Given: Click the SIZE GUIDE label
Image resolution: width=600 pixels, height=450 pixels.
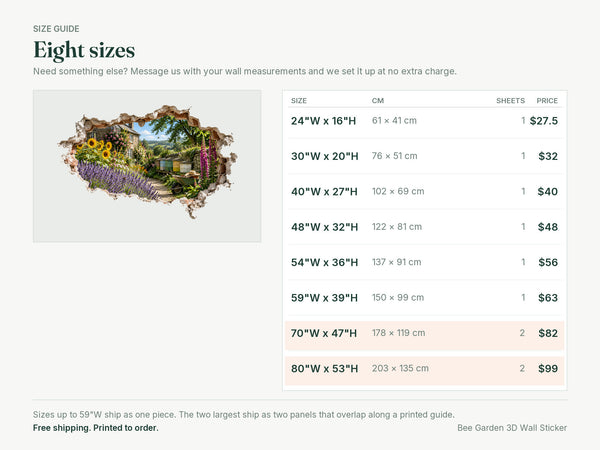Looking at the screenshot, I should click(x=56, y=29).
